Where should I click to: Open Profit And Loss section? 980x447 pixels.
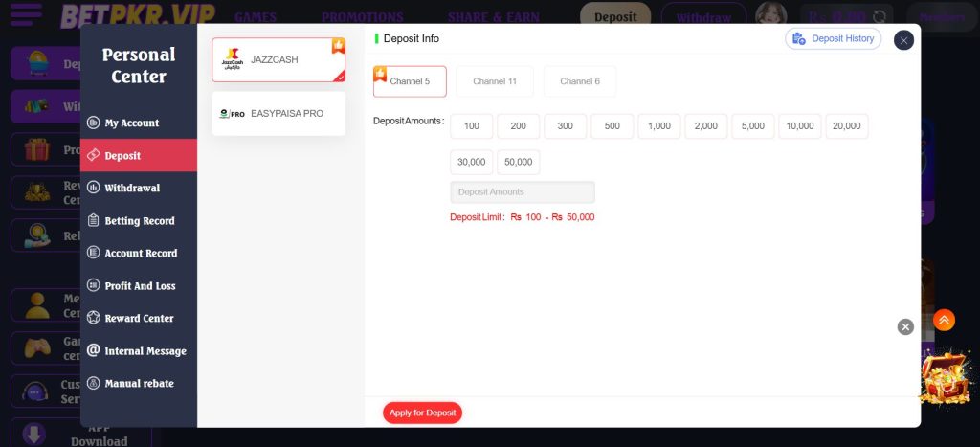point(140,286)
